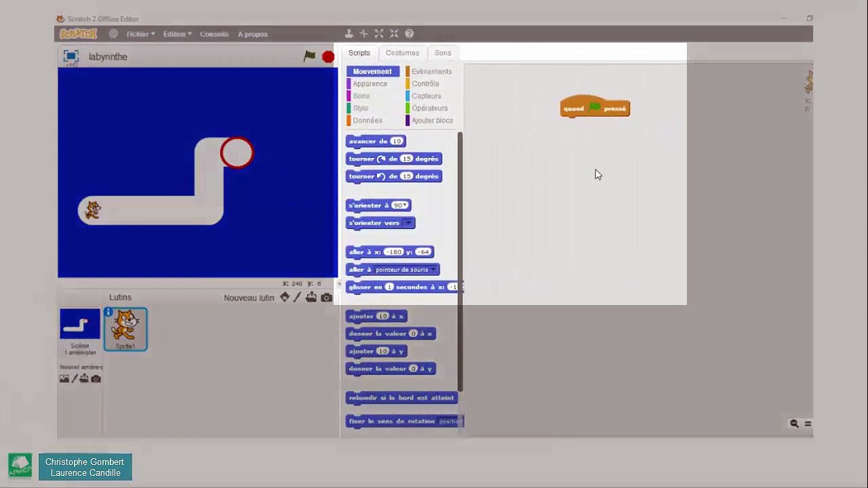
Task: Click the 15 value in tourner counterclockwise block
Action: click(406, 176)
